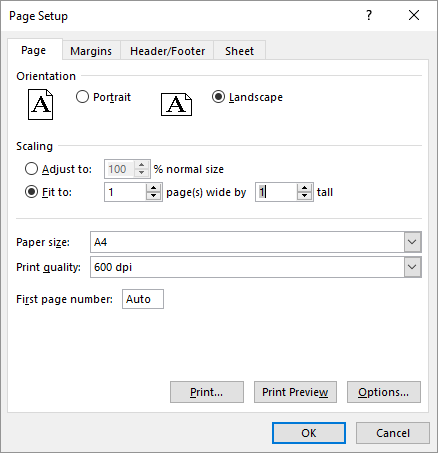Decrease pages tall with down arrow
438x453 pixels.
pos(304,196)
